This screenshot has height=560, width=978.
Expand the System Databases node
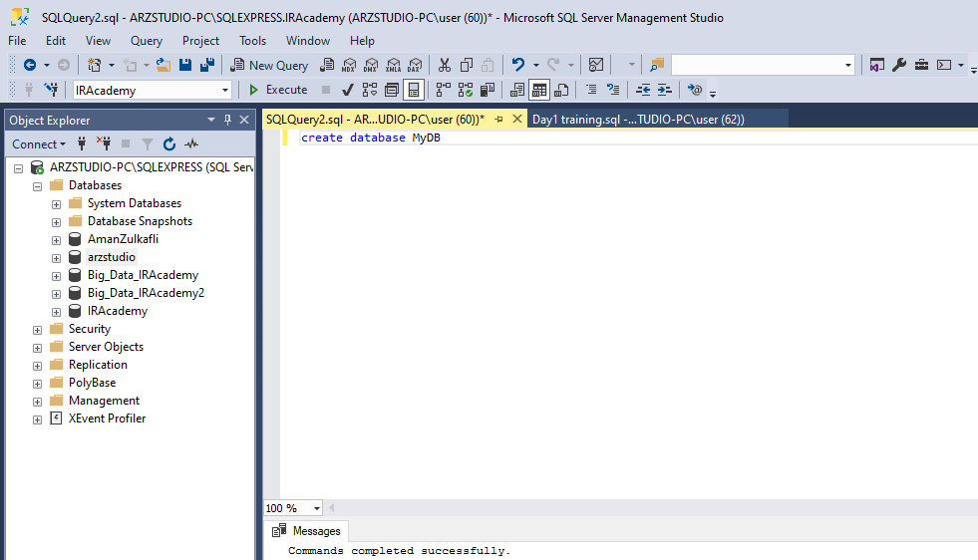pos(56,204)
